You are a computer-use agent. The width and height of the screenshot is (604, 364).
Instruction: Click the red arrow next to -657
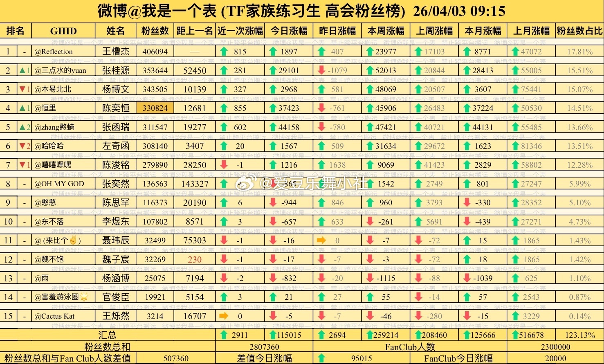tap(273, 222)
